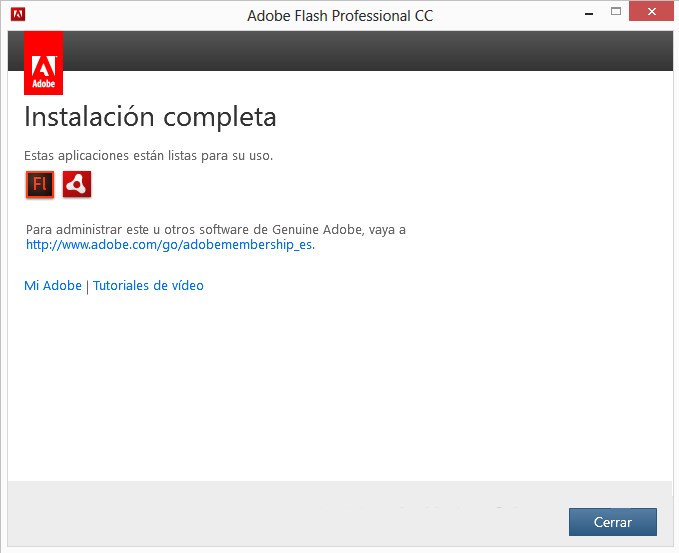Open the adobemembership_es URL link

169,245
